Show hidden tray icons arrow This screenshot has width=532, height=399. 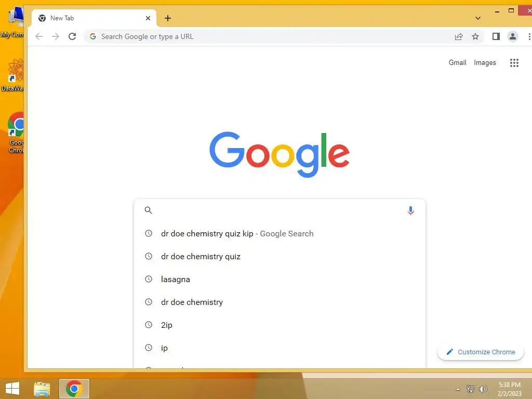[458, 389]
